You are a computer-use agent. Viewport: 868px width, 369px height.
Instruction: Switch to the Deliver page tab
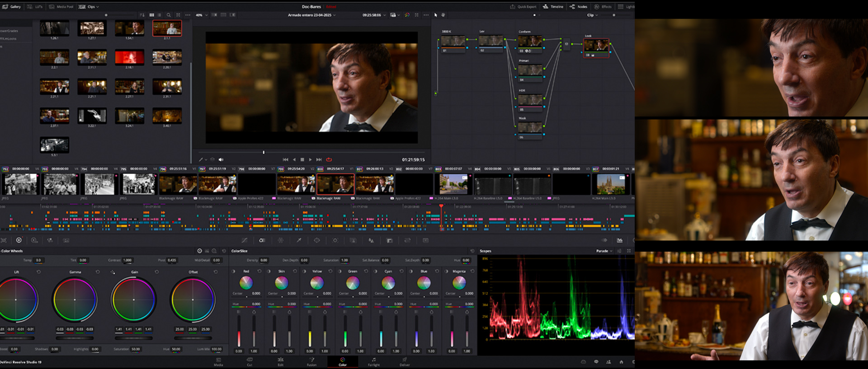coord(405,361)
